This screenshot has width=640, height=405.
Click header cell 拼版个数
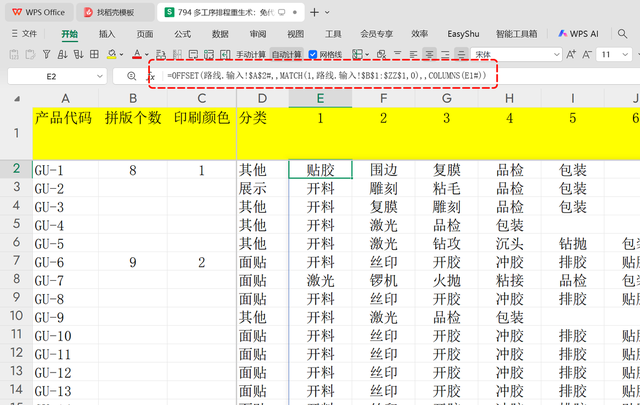(x=133, y=134)
